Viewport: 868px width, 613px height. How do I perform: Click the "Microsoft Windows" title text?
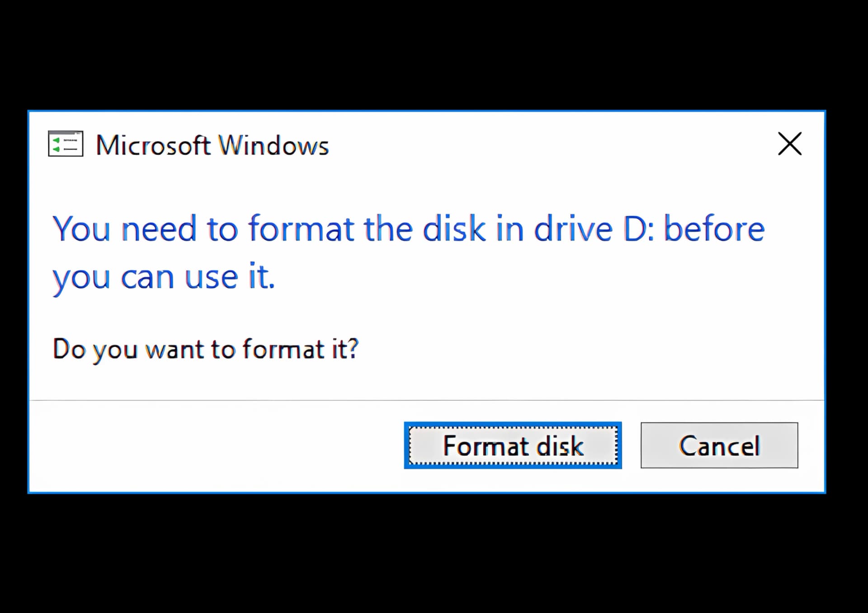click(x=212, y=145)
